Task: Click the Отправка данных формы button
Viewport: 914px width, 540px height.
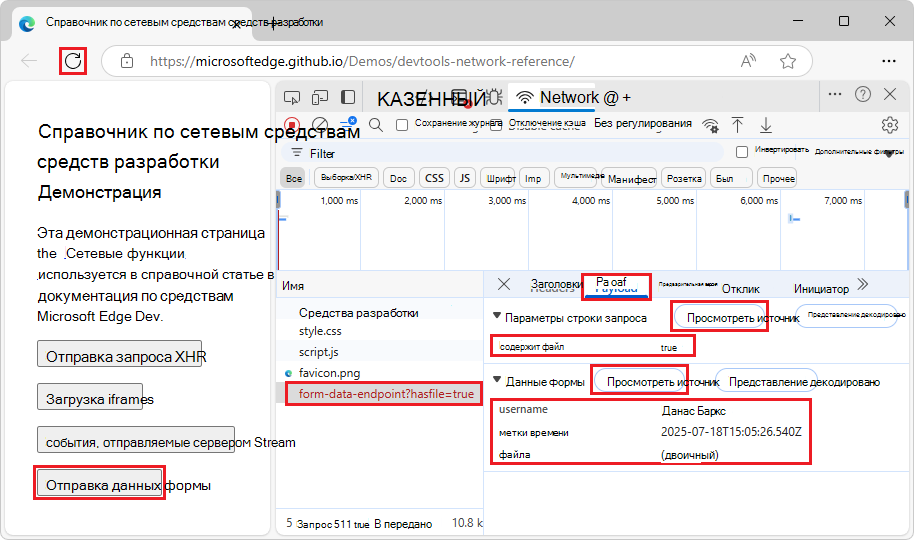Action: pyautogui.click(x=100, y=482)
